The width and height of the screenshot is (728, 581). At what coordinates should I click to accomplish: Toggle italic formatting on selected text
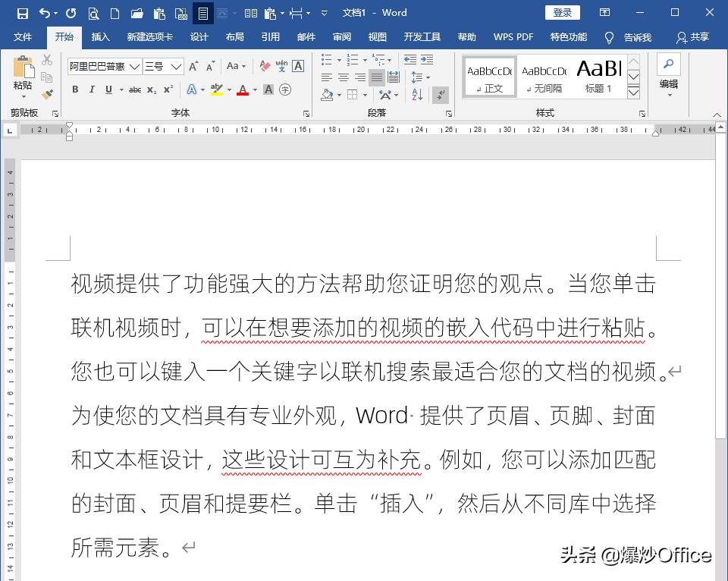(x=92, y=90)
